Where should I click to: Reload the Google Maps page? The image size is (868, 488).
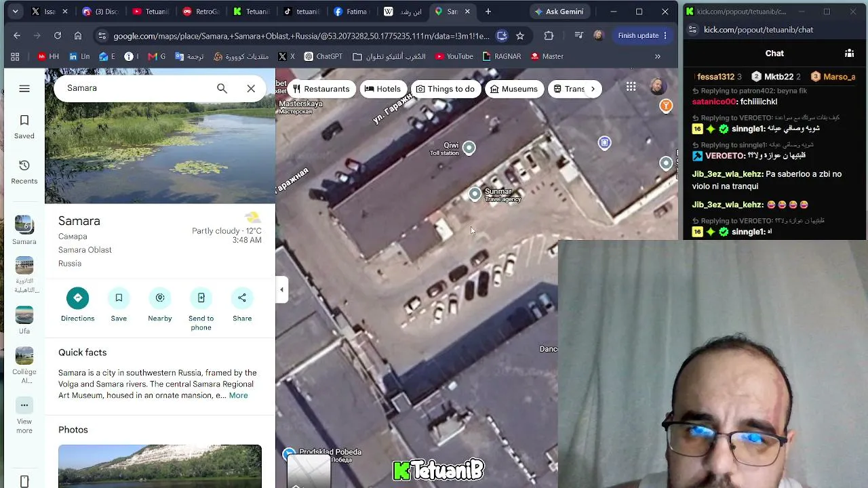[x=58, y=35]
